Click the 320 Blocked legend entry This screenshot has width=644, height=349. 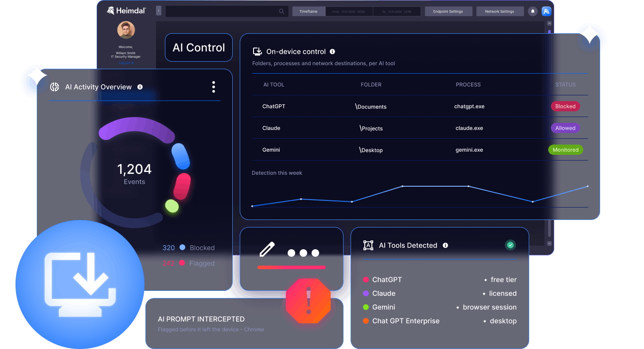coord(188,248)
